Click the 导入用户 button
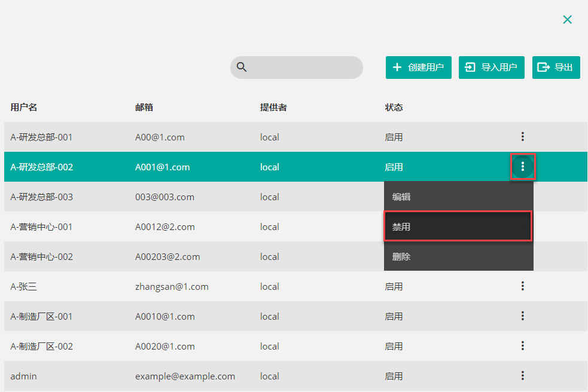This screenshot has height=392, width=588. click(x=491, y=68)
